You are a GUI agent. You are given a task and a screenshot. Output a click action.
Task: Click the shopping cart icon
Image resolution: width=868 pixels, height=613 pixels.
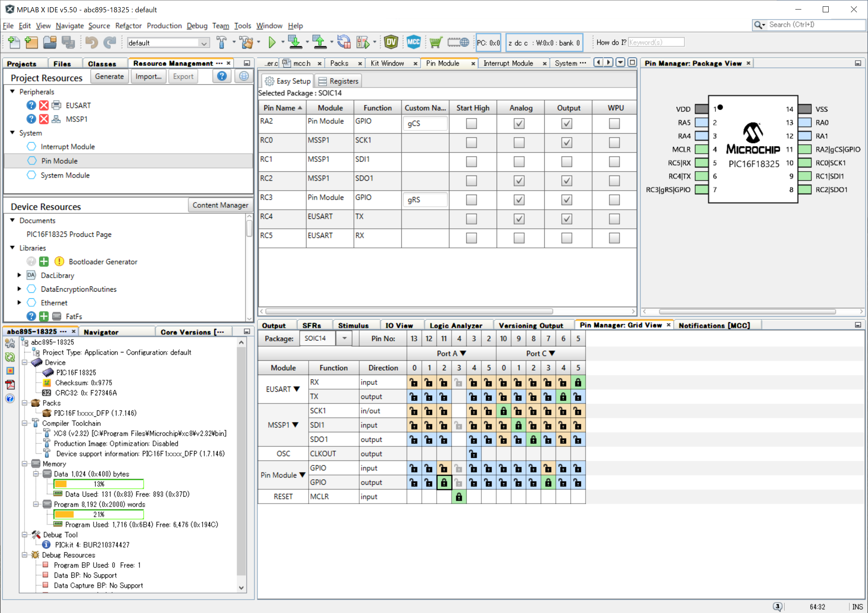coord(436,42)
